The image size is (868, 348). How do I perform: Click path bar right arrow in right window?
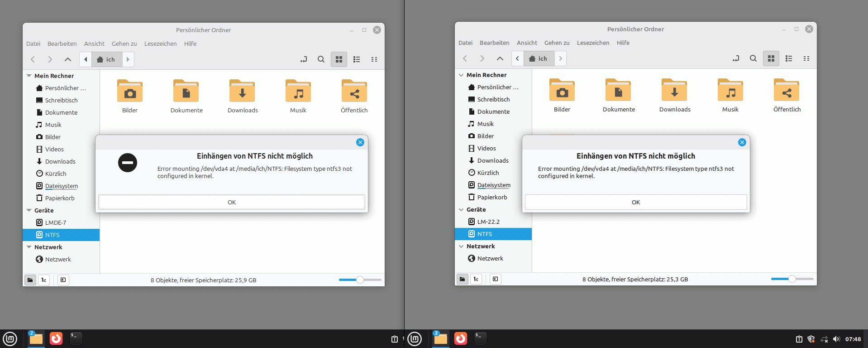[560, 58]
